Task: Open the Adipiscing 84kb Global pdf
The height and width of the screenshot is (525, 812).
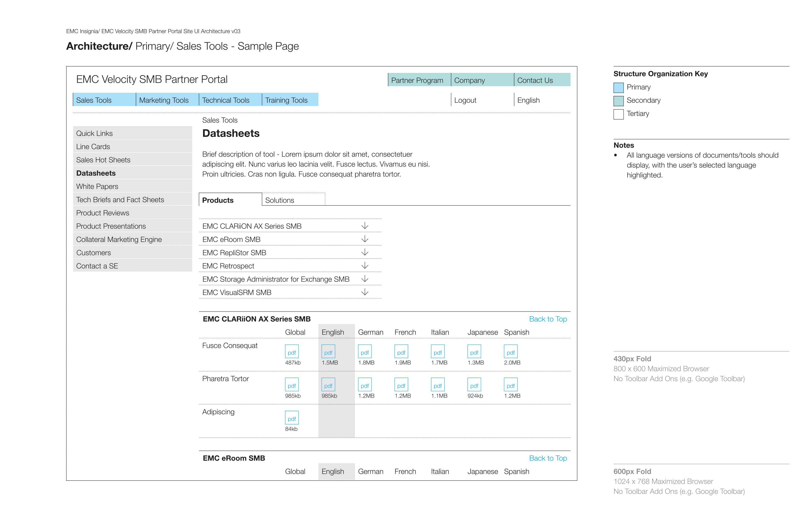Action: (x=292, y=418)
